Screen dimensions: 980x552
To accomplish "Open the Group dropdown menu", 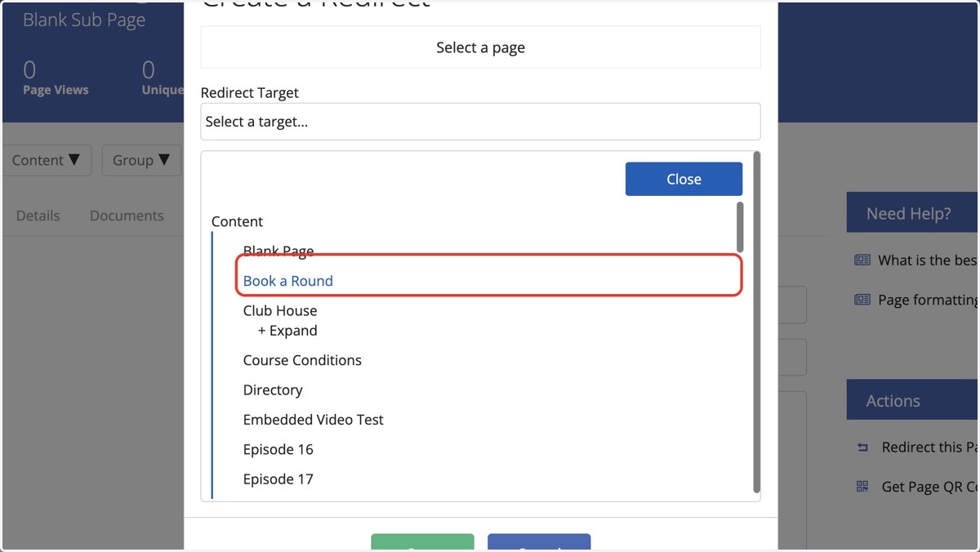I will coord(141,160).
